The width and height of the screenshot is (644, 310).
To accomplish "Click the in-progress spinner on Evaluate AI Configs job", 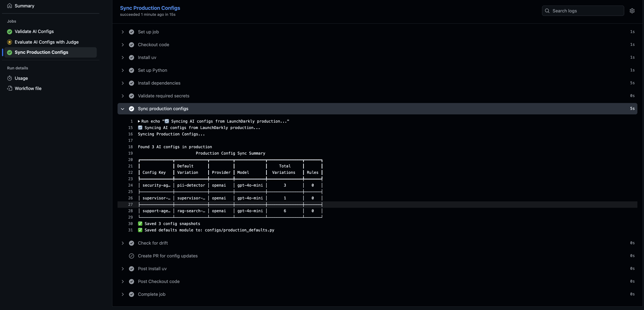I will (x=9, y=42).
